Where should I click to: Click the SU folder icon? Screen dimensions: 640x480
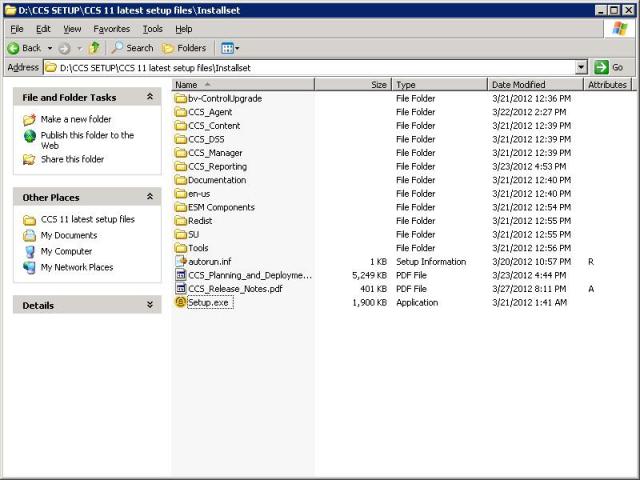pyautogui.click(x=180, y=234)
